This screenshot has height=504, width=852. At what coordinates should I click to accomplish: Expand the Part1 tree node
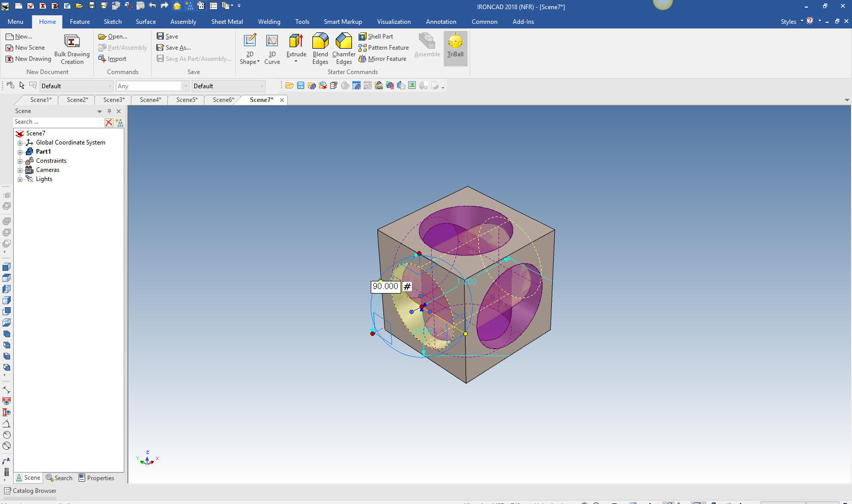tap(20, 152)
